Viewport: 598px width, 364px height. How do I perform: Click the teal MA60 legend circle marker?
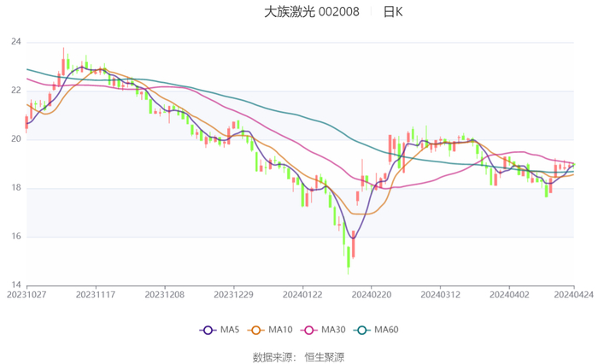click(361, 330)
